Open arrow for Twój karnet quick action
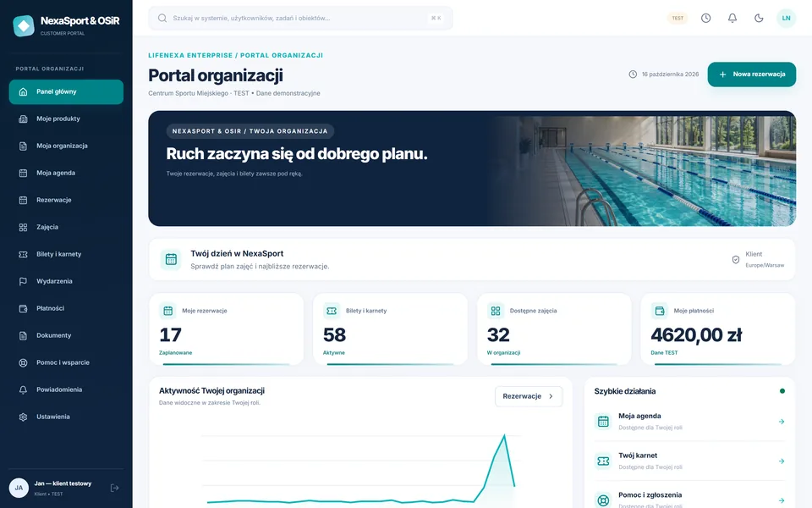This screenshot has width=812, height=508. pos(782,461)
